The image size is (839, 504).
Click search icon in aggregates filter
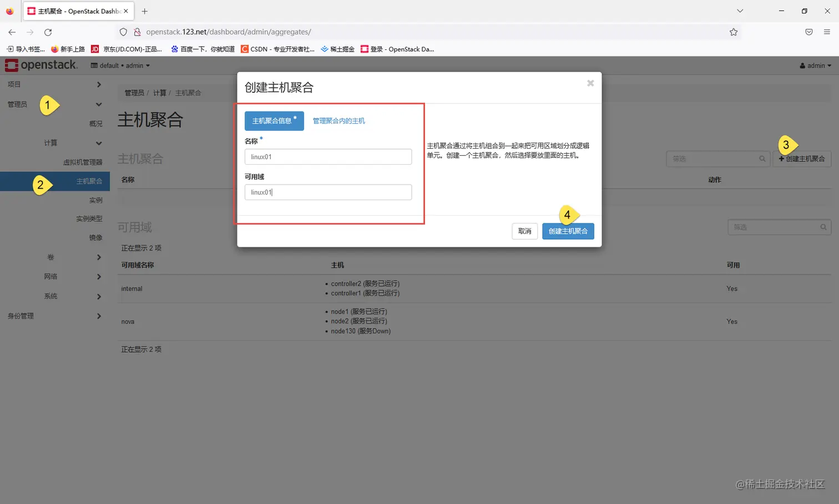[x=762, y=159]
